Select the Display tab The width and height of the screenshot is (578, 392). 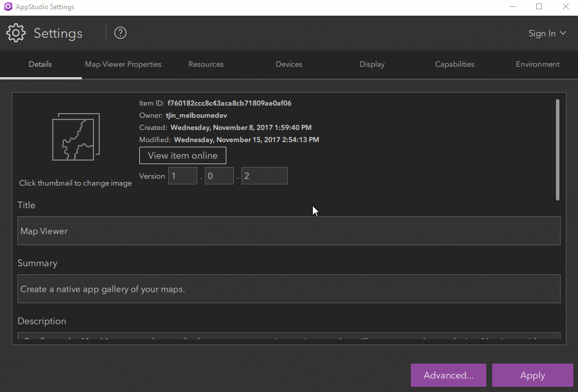372,64
